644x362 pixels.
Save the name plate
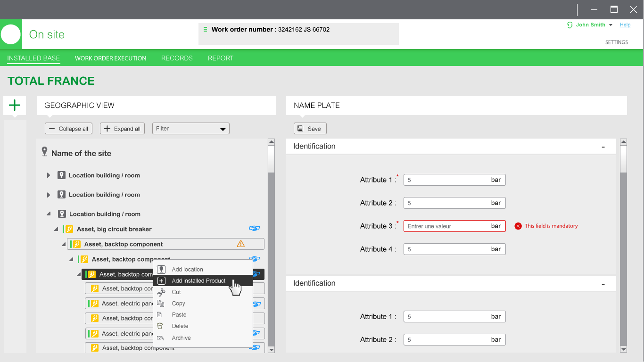[310, 129]
